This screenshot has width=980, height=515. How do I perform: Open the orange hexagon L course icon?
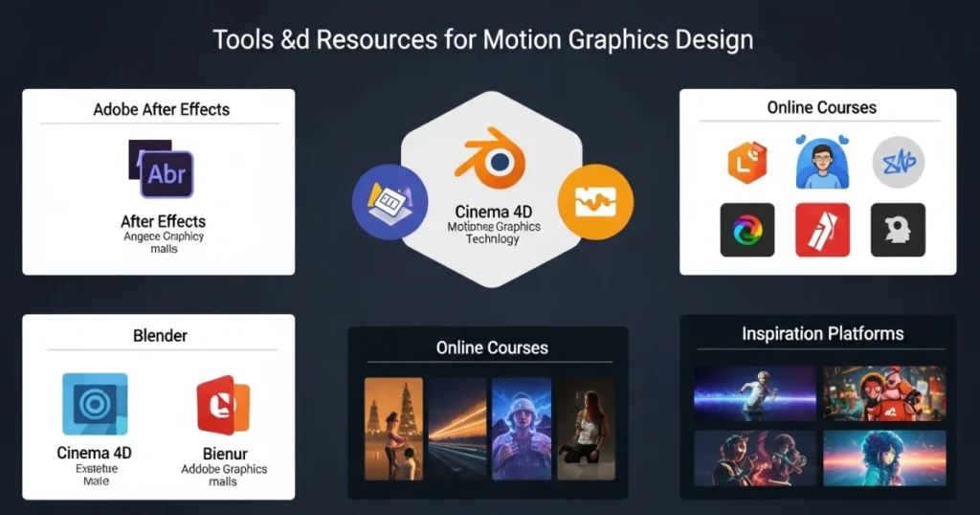746,163
